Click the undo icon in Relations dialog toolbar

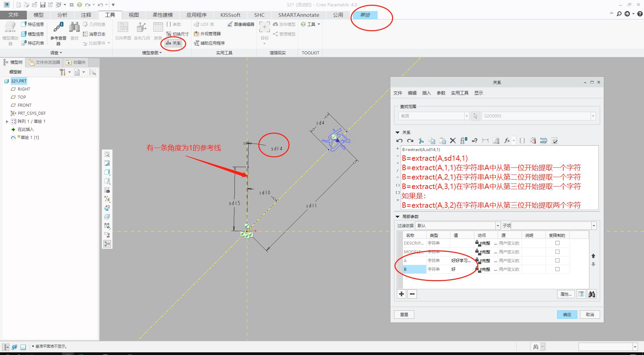tap(399, 141)
